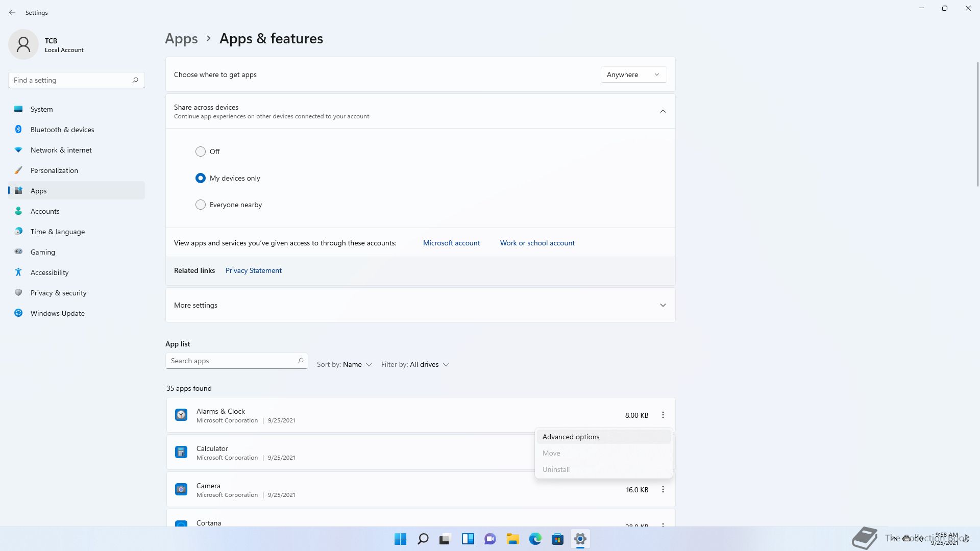980x551 pixels.
Task: Click Uninstall in the context menu
Action: [603, 469]
